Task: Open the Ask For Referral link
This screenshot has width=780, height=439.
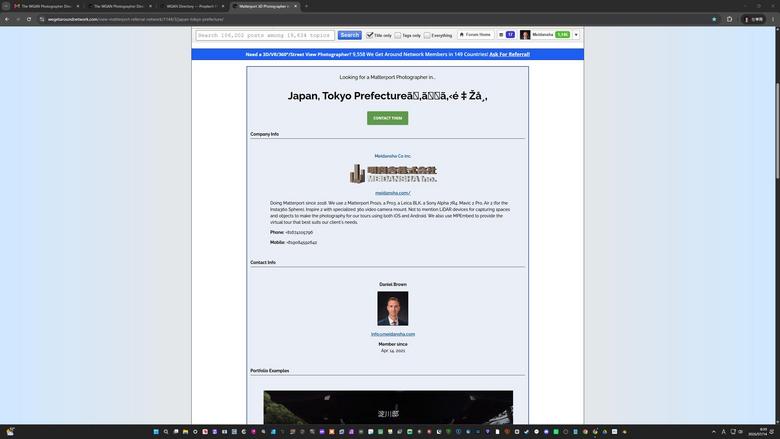Action: (509, 54)
